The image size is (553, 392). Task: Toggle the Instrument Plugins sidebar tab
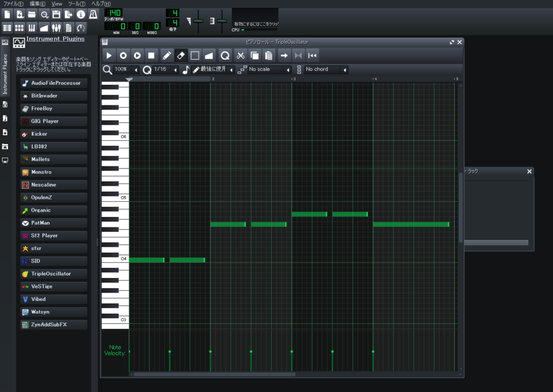pos(5,74)
